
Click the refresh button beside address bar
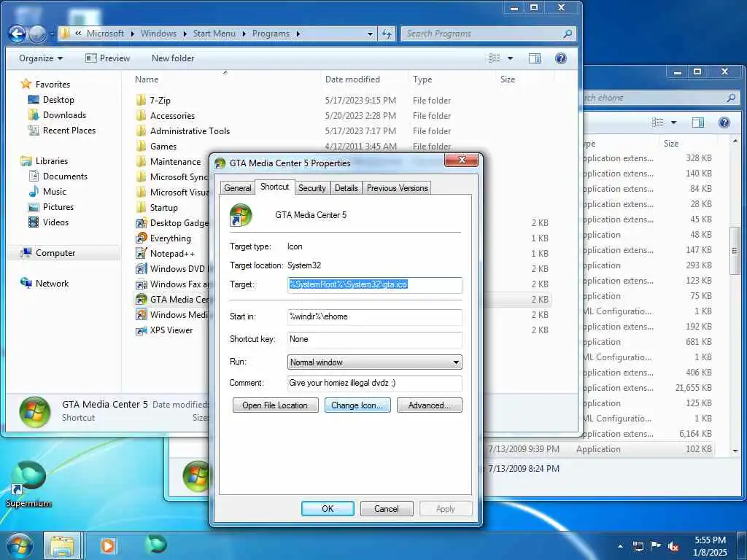click(387, 34)
